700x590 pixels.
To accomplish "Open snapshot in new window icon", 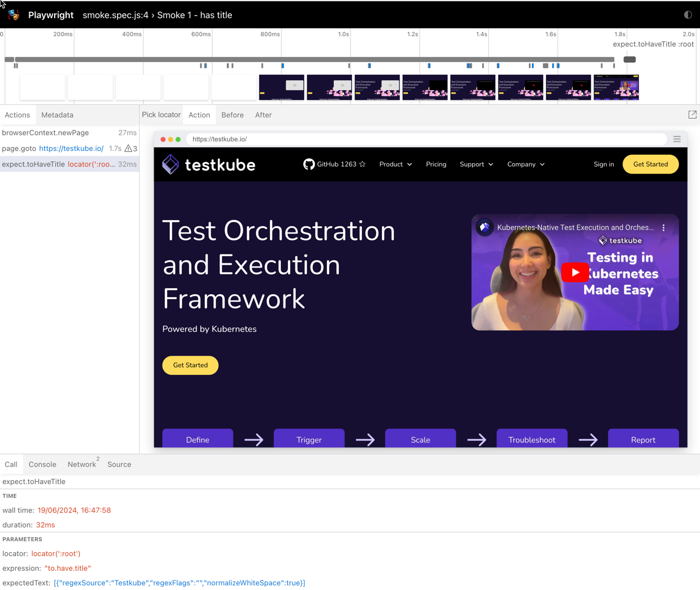I will pyautogui.click(x=692, y=115).
